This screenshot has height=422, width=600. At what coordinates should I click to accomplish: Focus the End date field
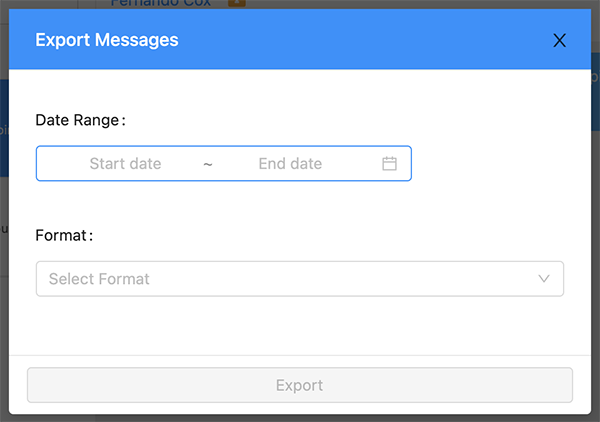point(290,163)
